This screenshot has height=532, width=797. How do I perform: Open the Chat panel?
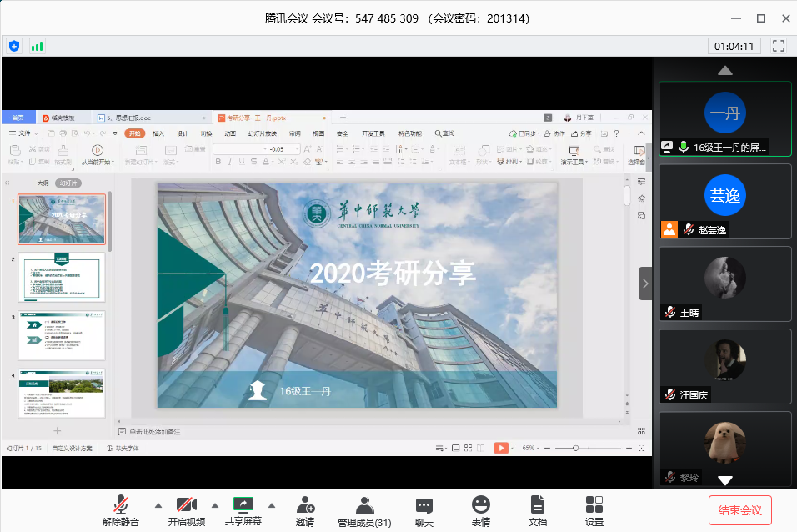(424, 511)
